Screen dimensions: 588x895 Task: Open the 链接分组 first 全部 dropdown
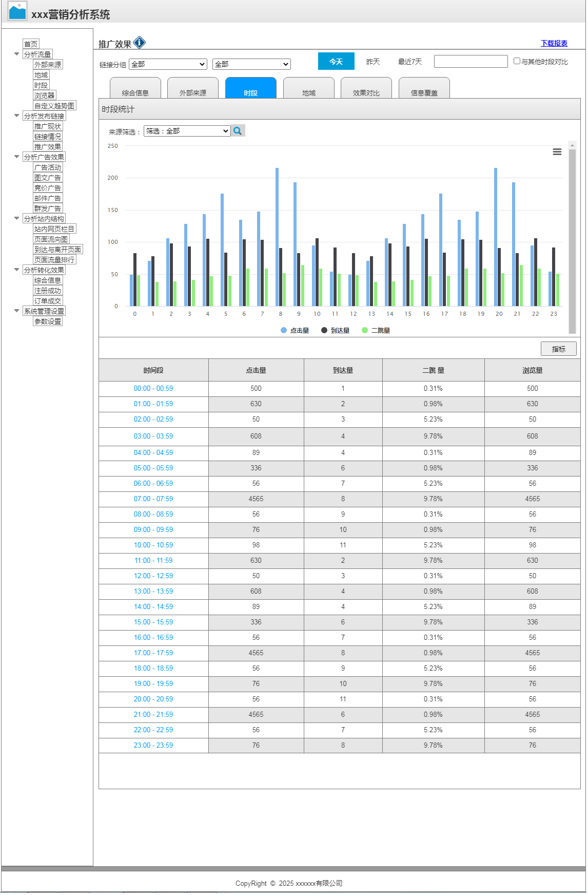tap(168, 64)
